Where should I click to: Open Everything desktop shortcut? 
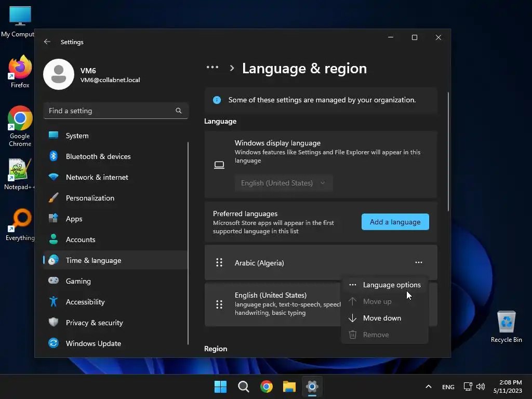[20, 224]
